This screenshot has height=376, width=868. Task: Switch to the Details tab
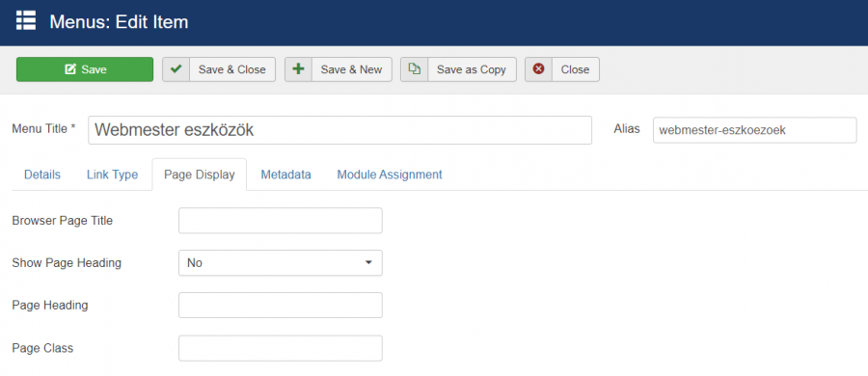[x=42, y=175]
